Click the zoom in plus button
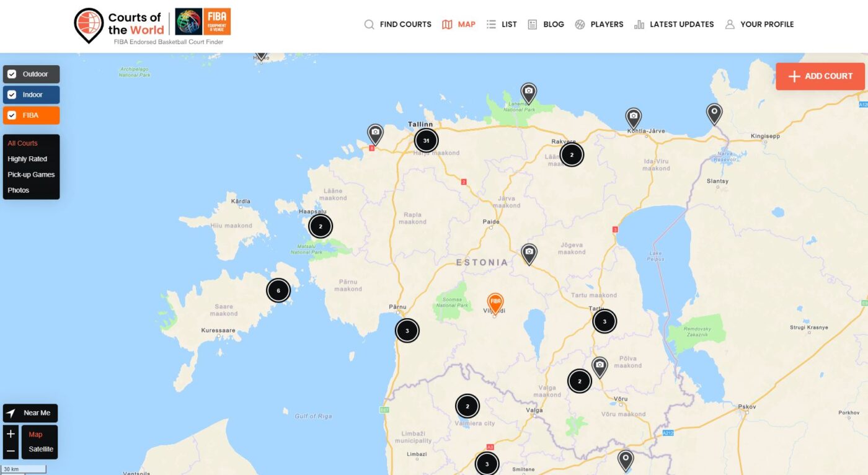The width and height of the screenshot is (868, 475). click(11, 434)
